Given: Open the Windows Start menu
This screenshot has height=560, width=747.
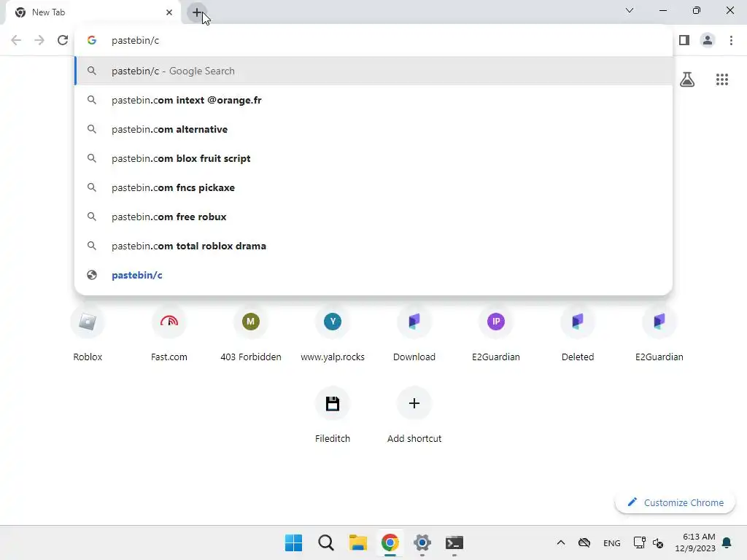Looking at the screenshot, I should tap(293, 542).
